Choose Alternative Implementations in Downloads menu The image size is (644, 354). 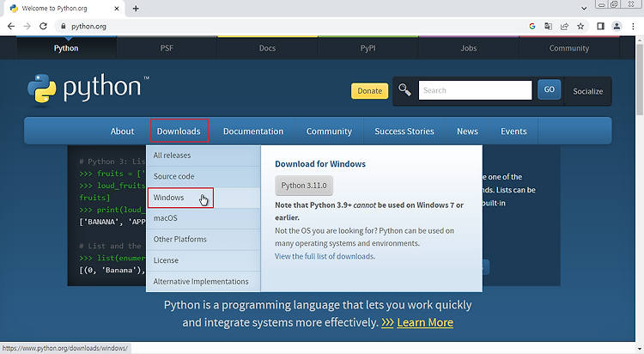click(x=204, y=282)
